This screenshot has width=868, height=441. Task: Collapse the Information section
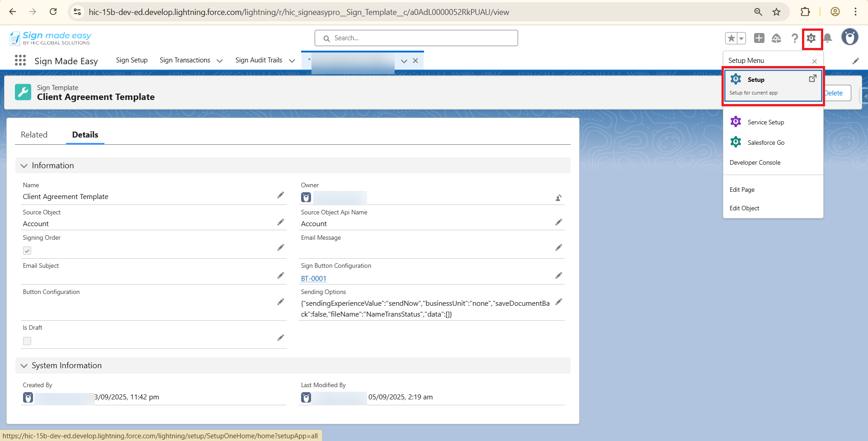(24, 166)
